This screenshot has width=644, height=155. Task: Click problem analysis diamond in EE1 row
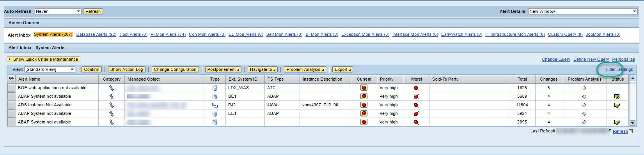tap(584, 114)
